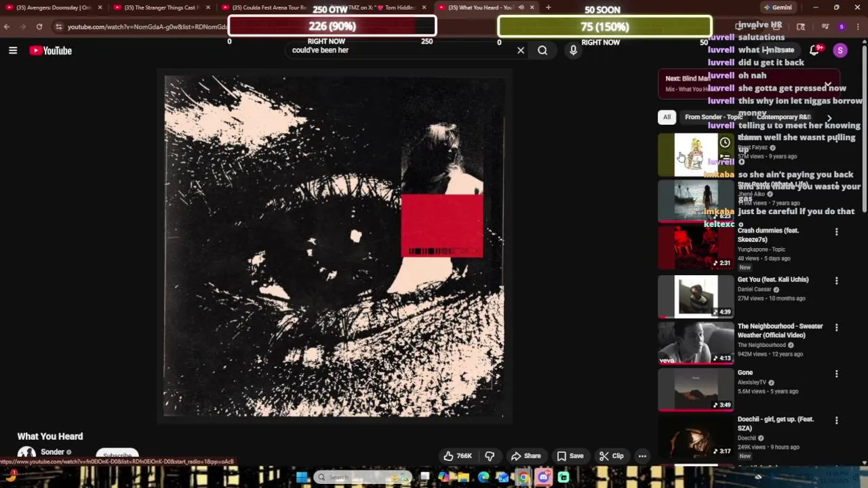The image size is (868, 488).
Task: Close the What You Heard tab
Action: tap(532, 7)
